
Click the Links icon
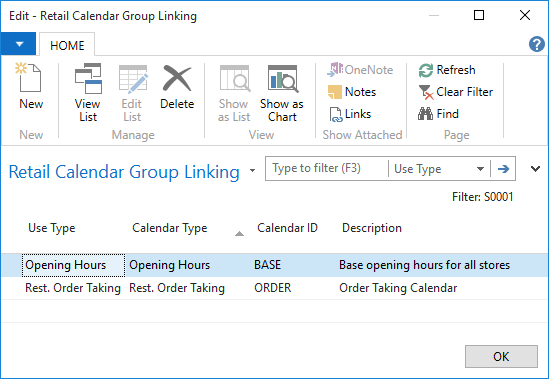tap(335, 114)
